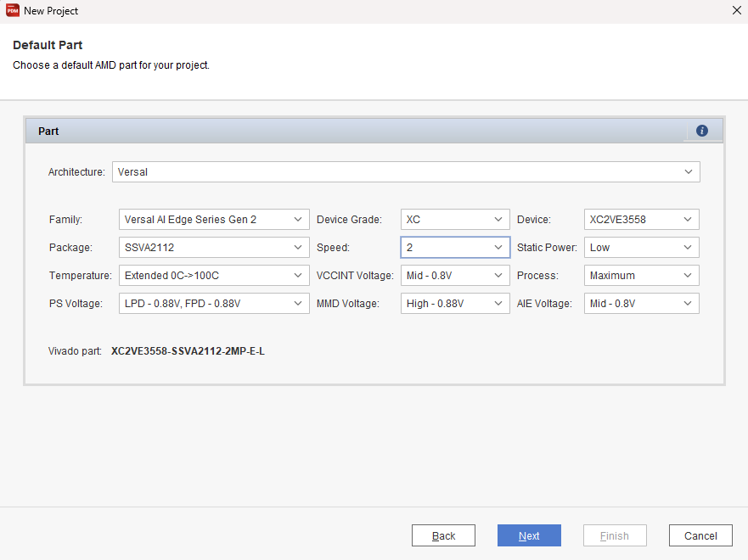Screen dimensions: 748x560
Task: Expand the PS Voltage dropdown
Action: pos(214,304)
